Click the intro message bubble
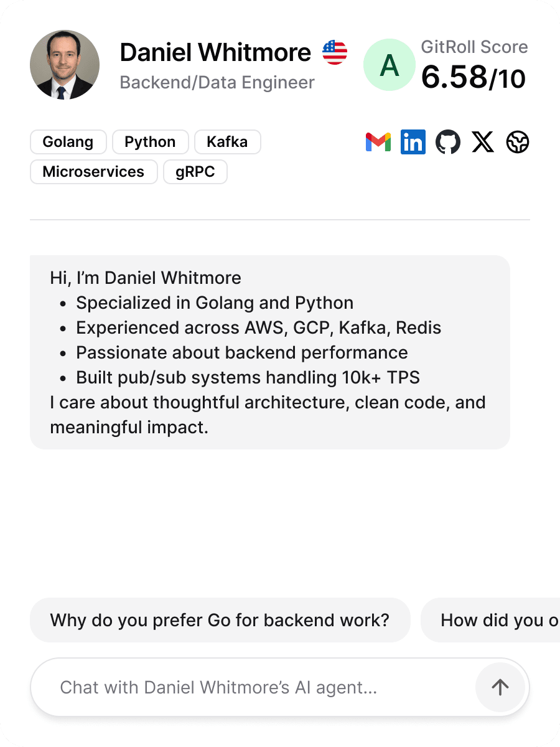560x747 pixels. (x=269, y=352)
